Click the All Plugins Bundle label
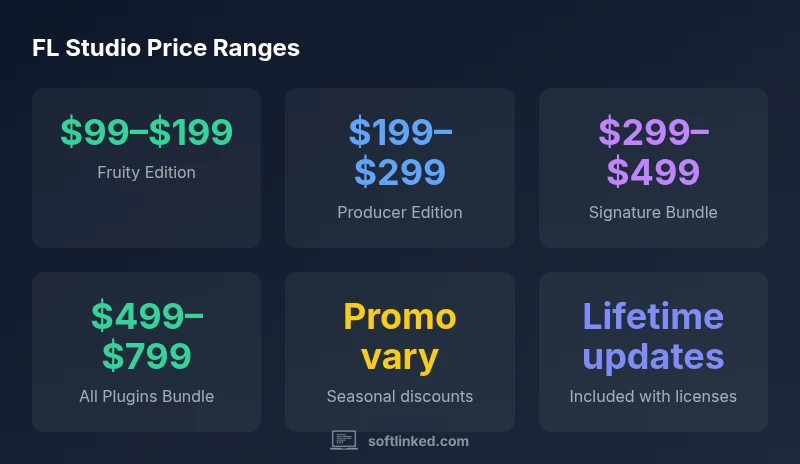Viewport: 800px width, 464px height. 146,396
